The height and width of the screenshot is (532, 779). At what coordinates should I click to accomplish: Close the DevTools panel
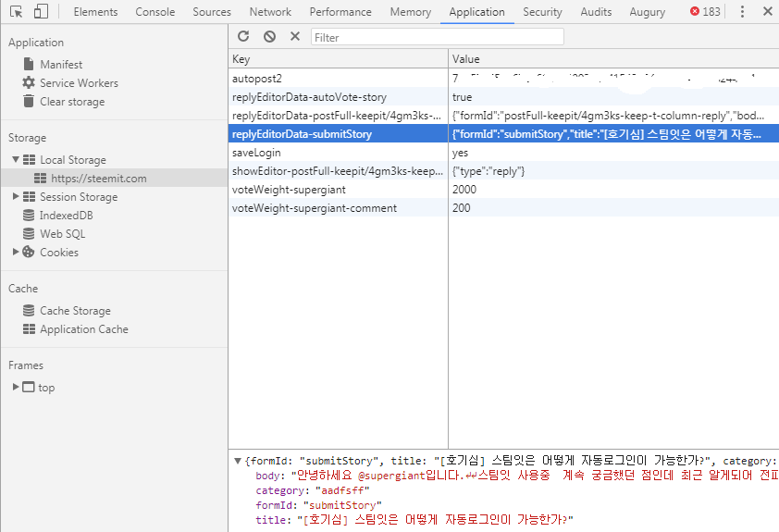[x=768, y=11]
